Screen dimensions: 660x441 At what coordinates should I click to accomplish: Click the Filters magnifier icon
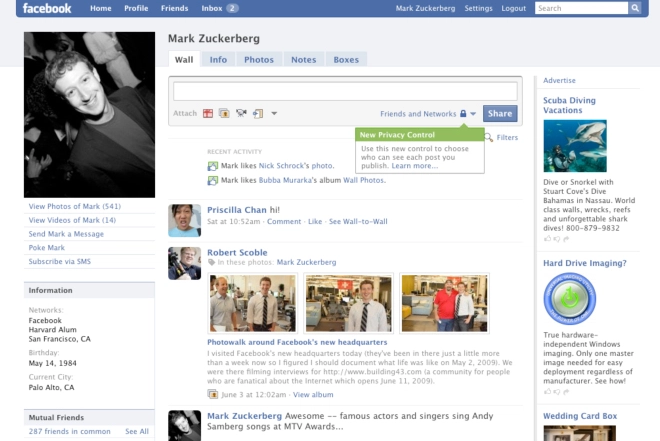tap(489, 138)
